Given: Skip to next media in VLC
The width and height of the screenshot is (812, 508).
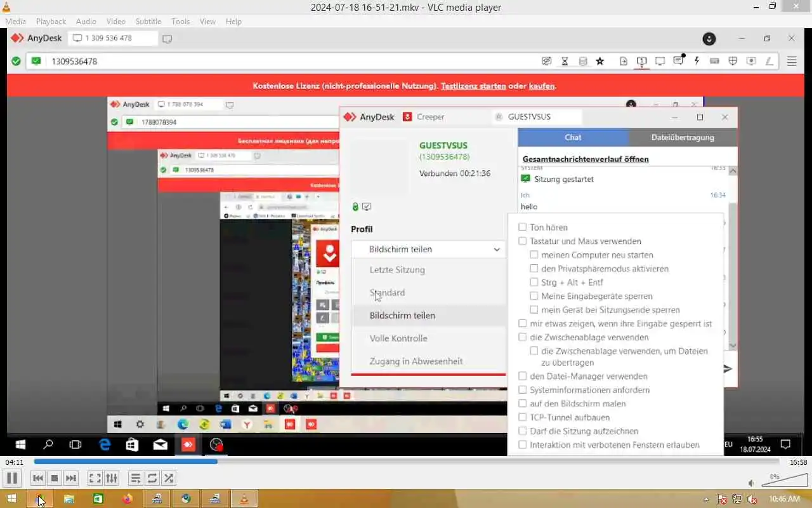Looking at the screenshot, I should [71, 478].
